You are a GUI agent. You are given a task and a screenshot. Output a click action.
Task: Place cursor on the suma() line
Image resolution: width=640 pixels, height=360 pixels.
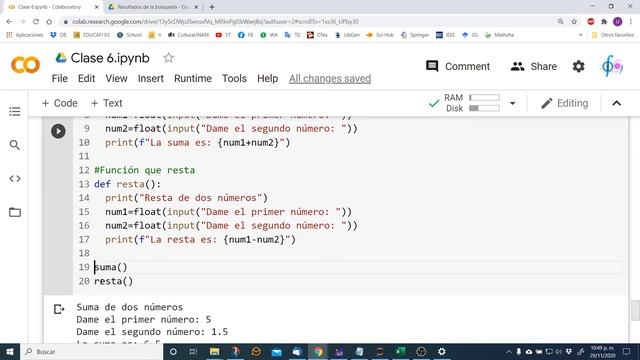pos(111,267)
